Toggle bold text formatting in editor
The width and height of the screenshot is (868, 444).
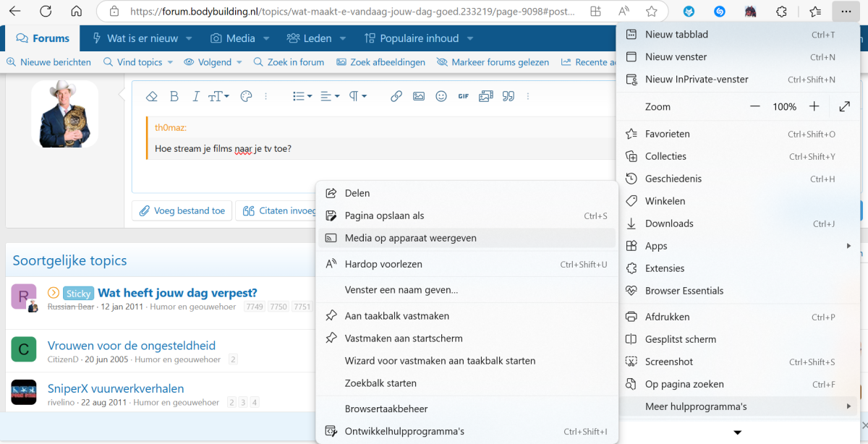click(x=174, y=96)
